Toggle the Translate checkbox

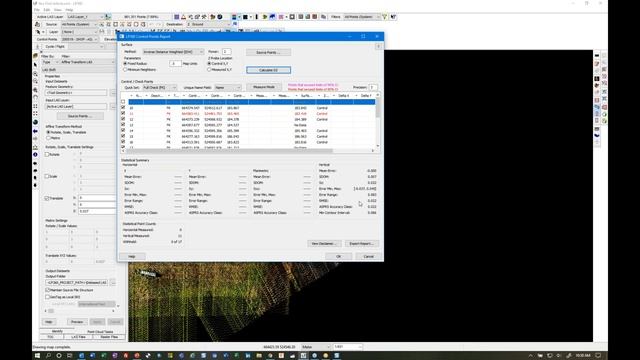point(47,198)
